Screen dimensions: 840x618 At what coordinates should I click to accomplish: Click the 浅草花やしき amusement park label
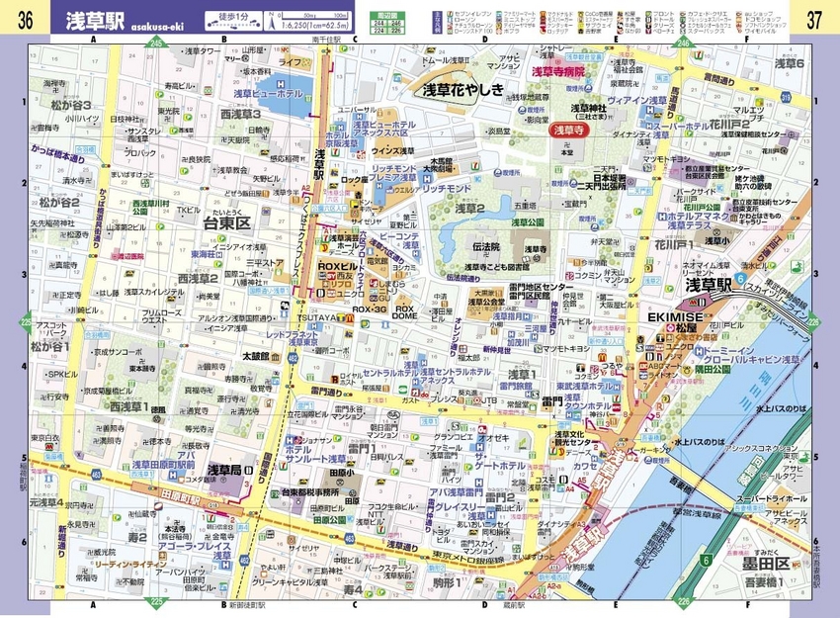click(x=462, y=90)
